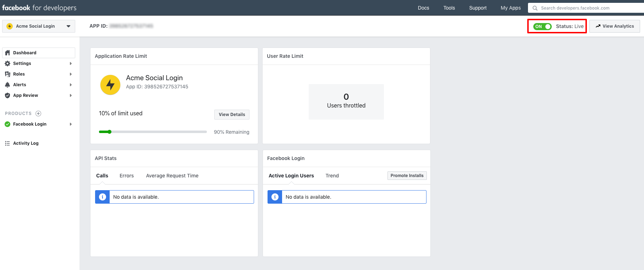Click the info icon in API Stats
644x270 pixels.
click(103, 197)
